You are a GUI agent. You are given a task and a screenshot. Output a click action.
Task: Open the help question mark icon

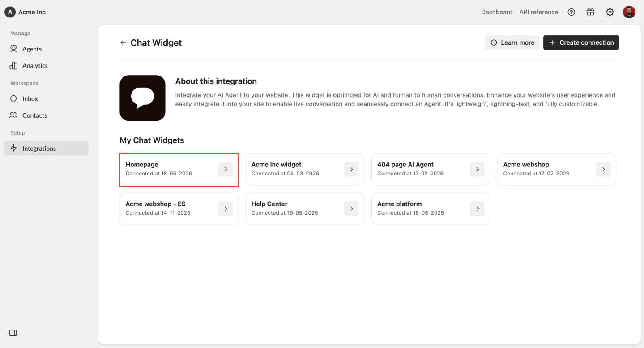click(571, 12)
